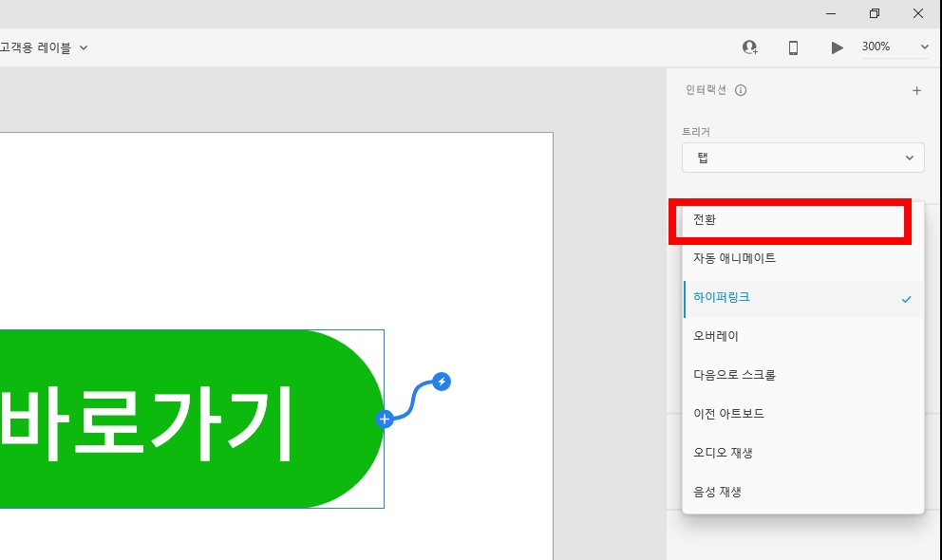Click the info icon beside 인터랙션
The width and height of the screenshot is (942, 560).
(x=740, y=90)
